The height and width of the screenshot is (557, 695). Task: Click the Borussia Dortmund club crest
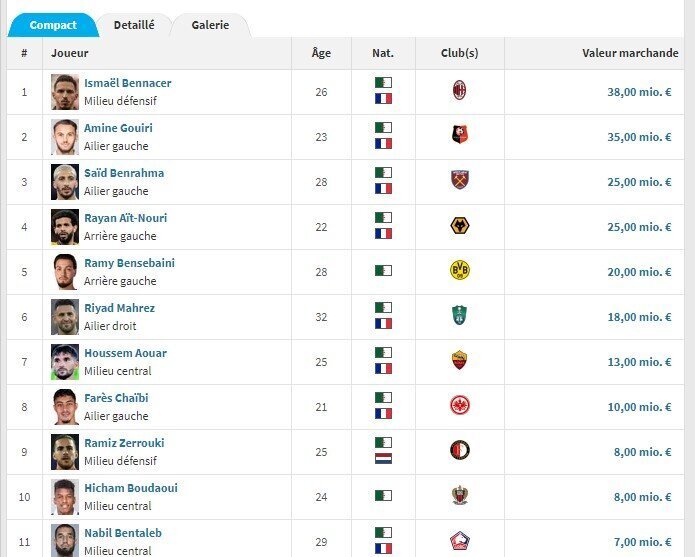coord(459,271)
